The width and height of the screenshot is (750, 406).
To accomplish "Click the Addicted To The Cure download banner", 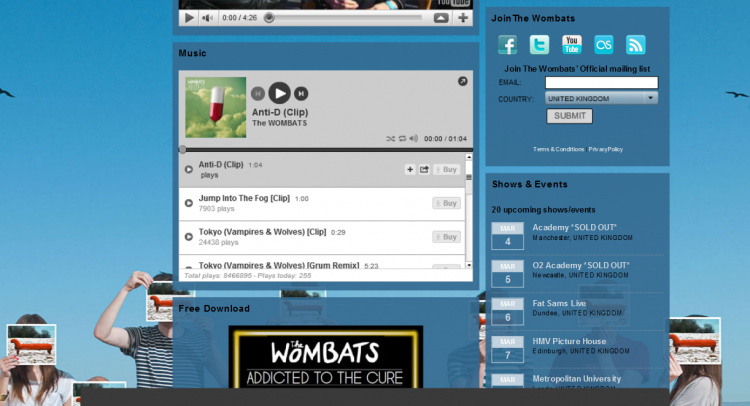I will (x=326, y=357).
